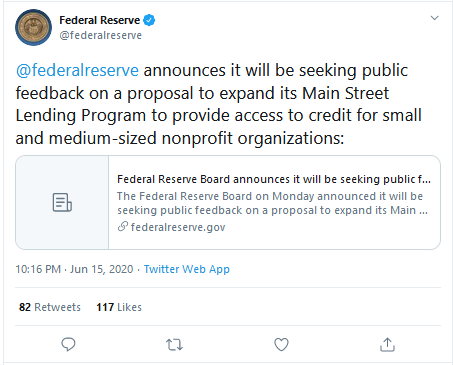
Task: Click the @federalreserve mention in tweet text
Action: [77, 70]
